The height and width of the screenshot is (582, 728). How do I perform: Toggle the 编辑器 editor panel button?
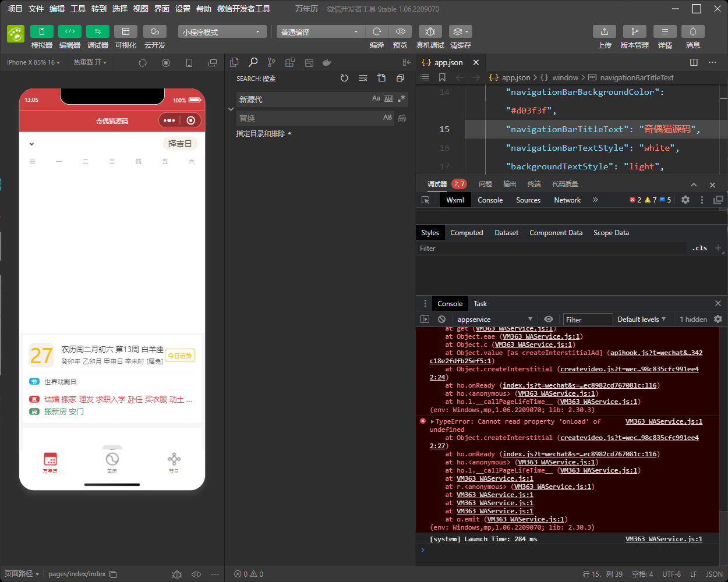pyautogui.click(x=70, y=31)
